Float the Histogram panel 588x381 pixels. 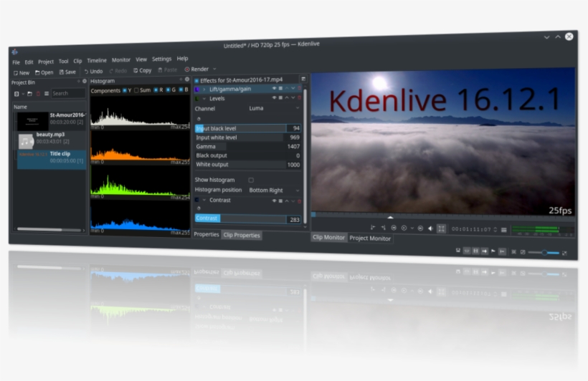181,79
